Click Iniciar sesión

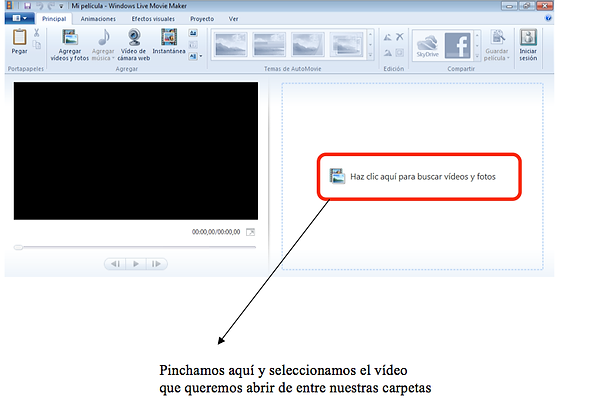[x=528, y=45]
